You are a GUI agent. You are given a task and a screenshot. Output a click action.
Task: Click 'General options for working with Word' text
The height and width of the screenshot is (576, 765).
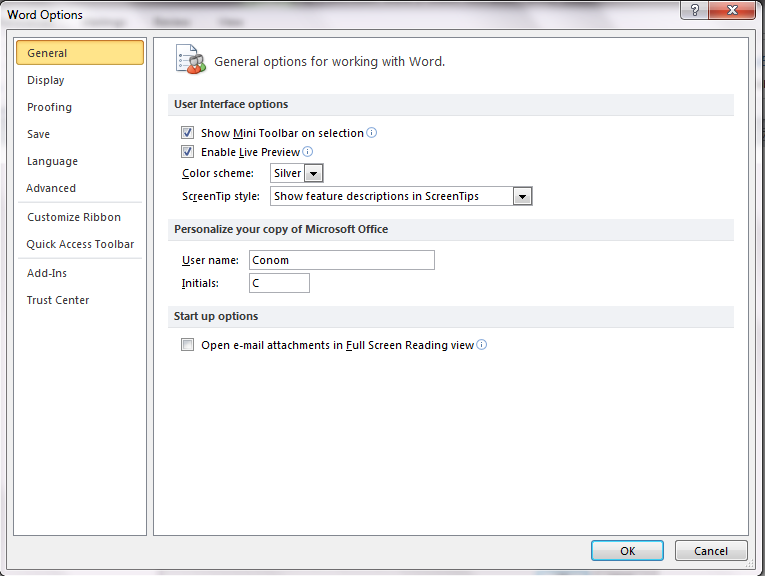pyautogui.click(x=329, y=61)
